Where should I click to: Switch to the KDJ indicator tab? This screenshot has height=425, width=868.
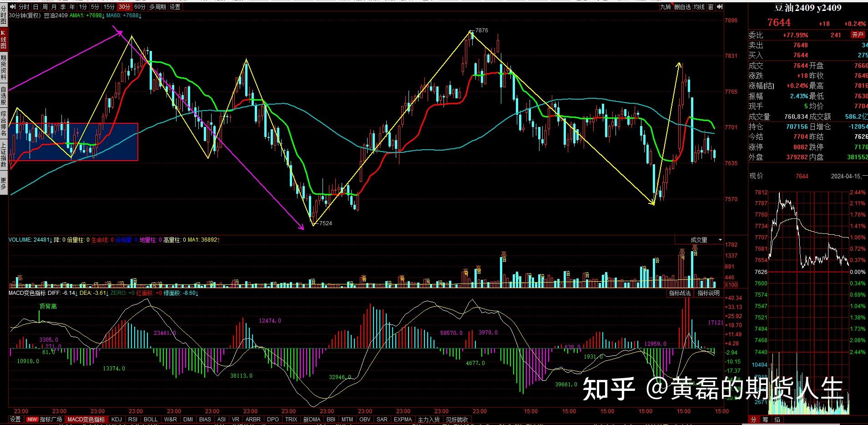(x=116, y=419)
